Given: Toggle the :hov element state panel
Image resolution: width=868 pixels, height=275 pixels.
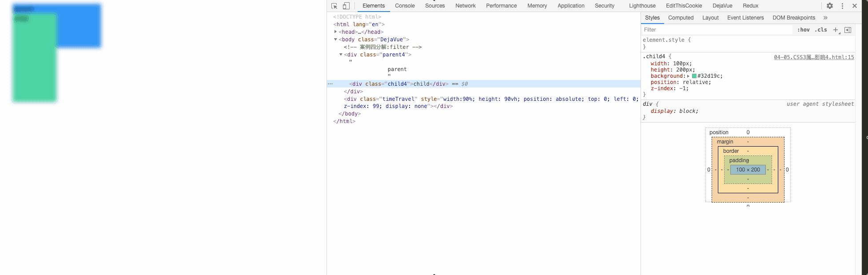Looking at the screenshot, I should [803, 30].
